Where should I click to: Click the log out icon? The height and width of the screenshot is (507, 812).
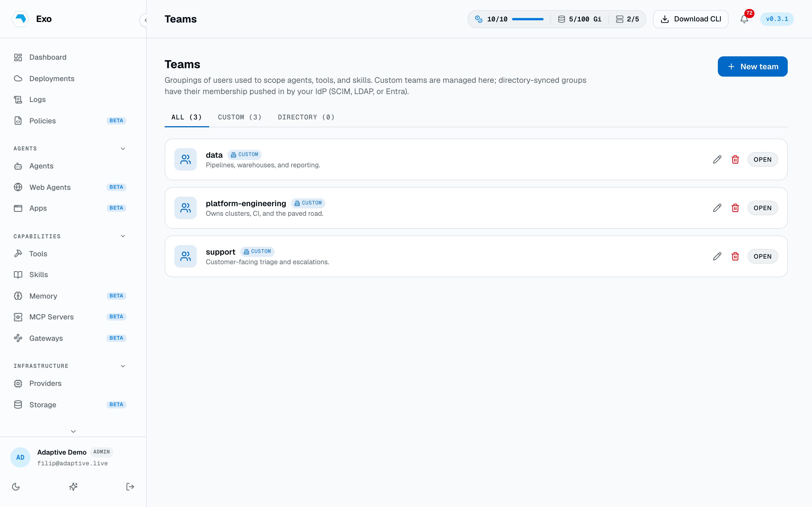click(130, 486)
